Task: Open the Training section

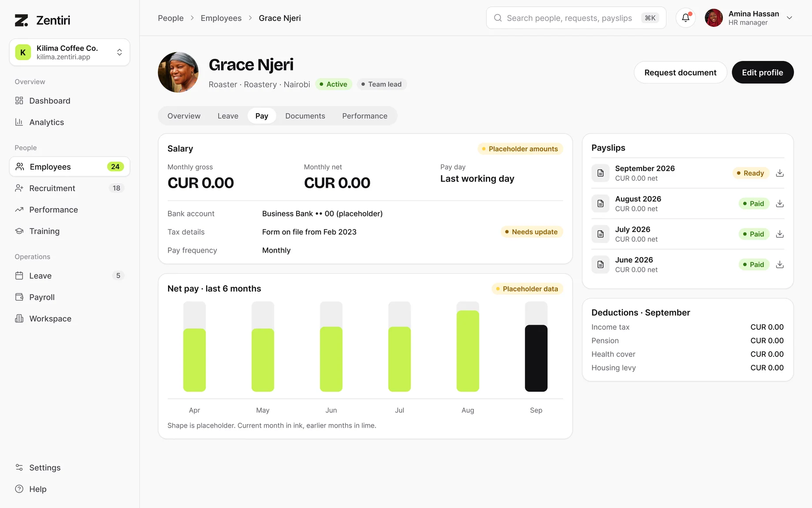Action: [70, 231]
